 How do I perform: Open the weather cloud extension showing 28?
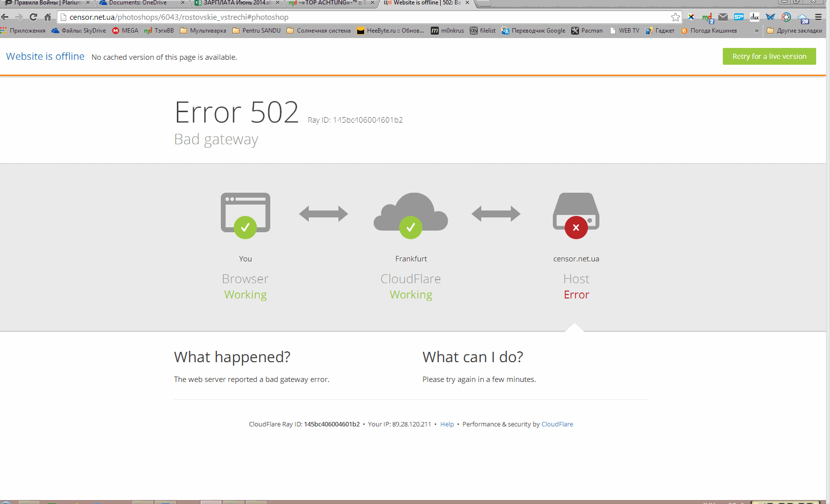(x=803, y=18)
